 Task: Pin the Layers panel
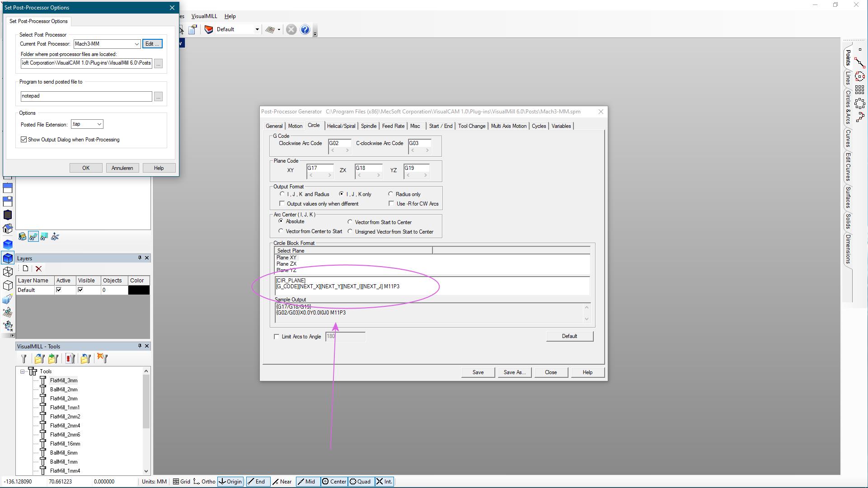tap(140, 258)
